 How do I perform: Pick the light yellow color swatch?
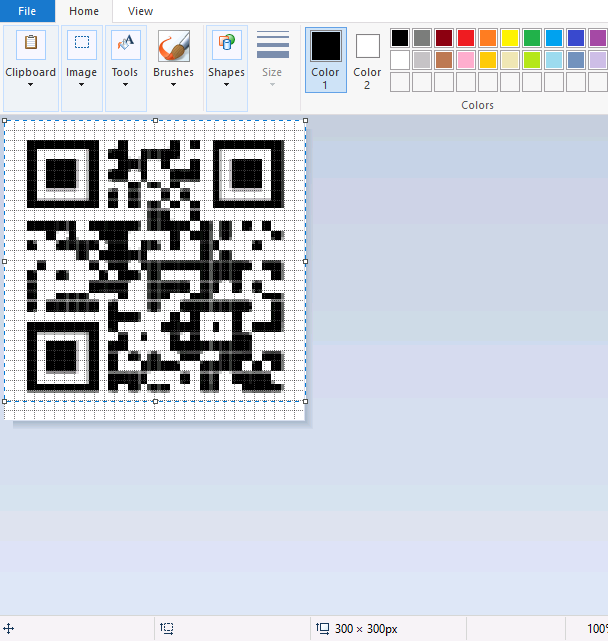point(510,60)
